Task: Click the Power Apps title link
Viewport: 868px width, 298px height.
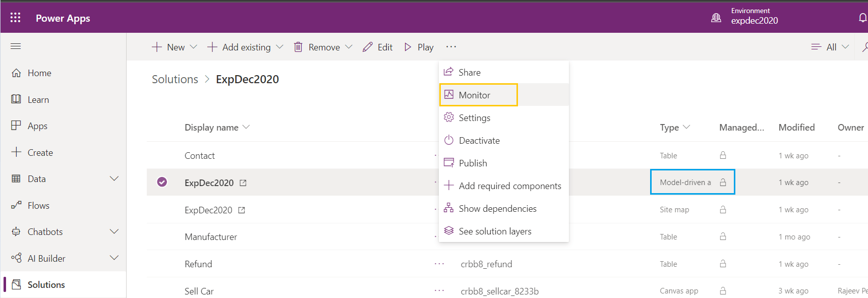Action: click(63, 18)
